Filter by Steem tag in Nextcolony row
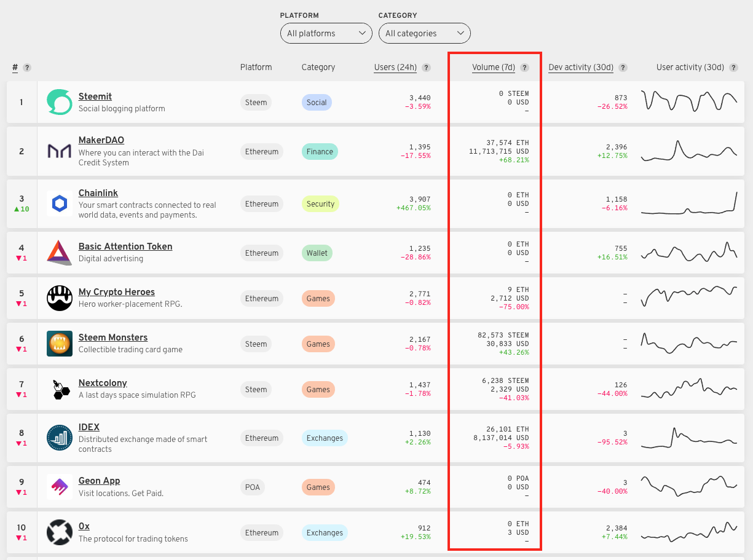This screenshot has width=753, height=560. coord(256,390)
